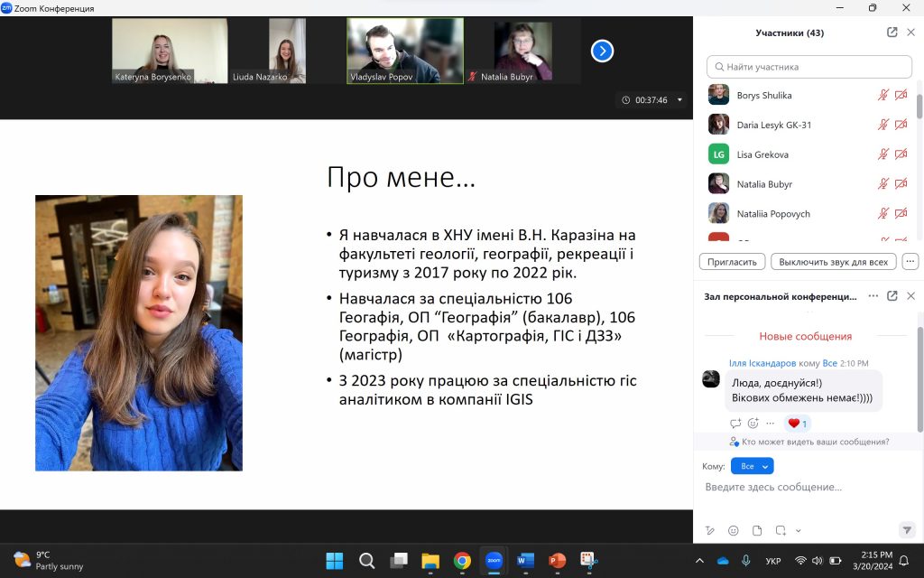Image resolution: width=924 pixels, height=578 pixels.
Task: Open the 'Кому: Все' recipient dropdown
Action: pyautogui.click(x=753, y=466)
